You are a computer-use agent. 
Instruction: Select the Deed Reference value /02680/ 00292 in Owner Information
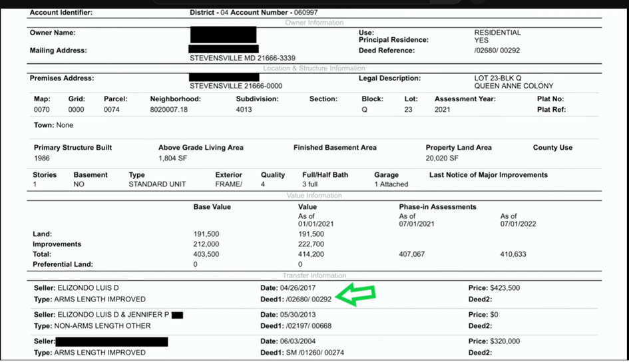497,51
